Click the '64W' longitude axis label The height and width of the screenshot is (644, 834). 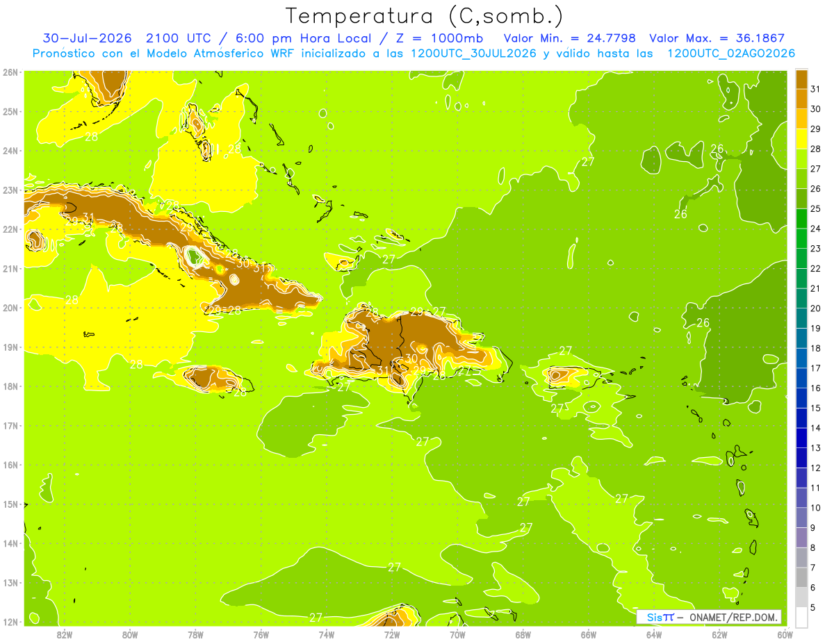pos(653,634)
